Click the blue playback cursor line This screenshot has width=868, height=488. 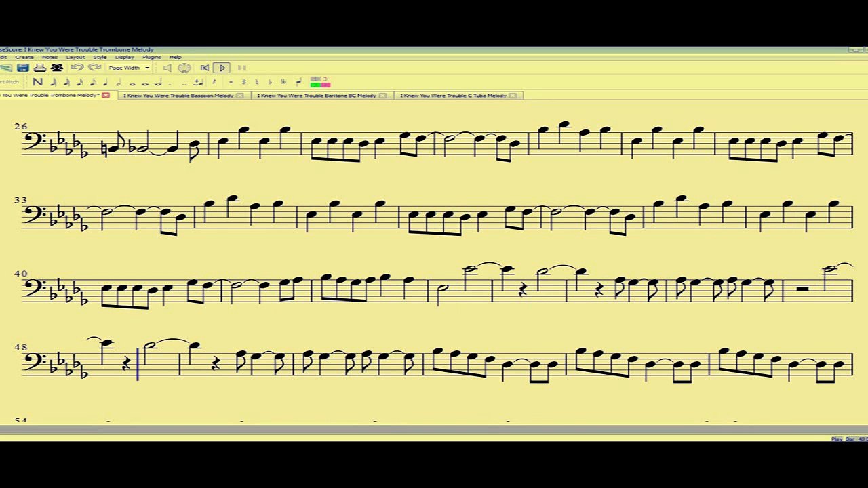click(138, 364)
